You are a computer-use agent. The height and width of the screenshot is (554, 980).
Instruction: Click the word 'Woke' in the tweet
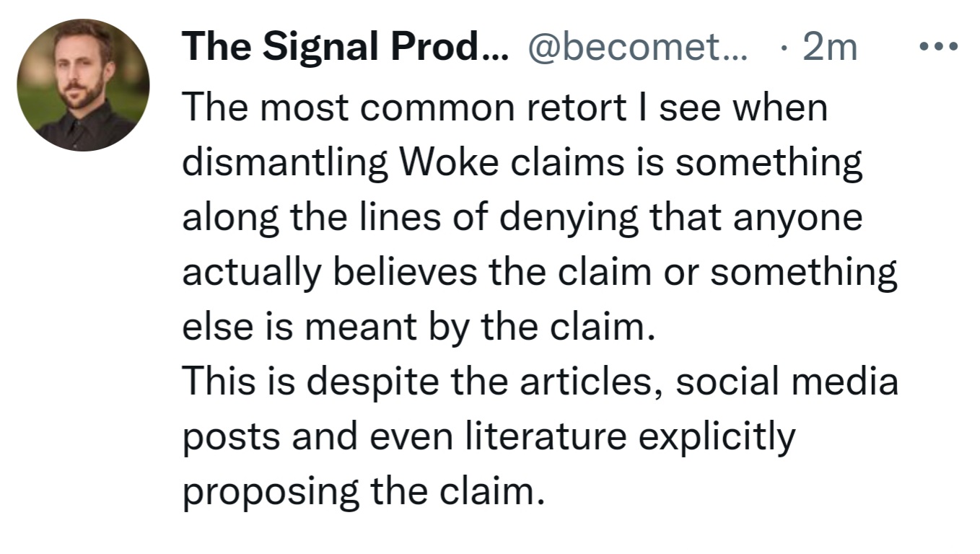[x=448, y=163]
